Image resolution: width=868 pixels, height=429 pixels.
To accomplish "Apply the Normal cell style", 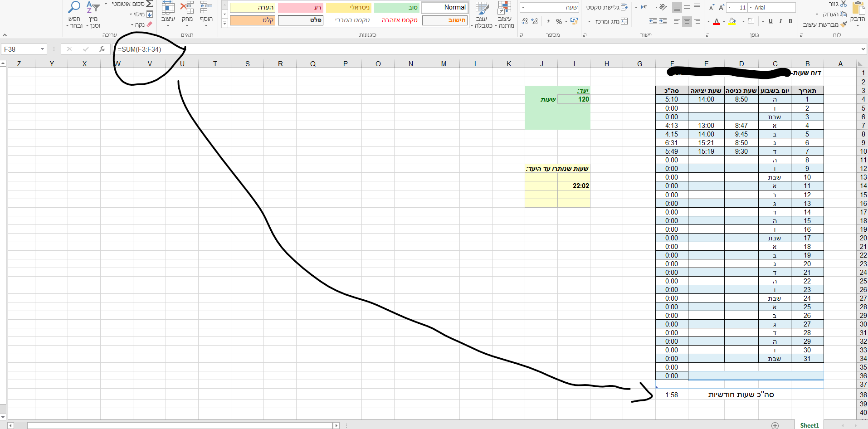I will click(x=444, y=7).
